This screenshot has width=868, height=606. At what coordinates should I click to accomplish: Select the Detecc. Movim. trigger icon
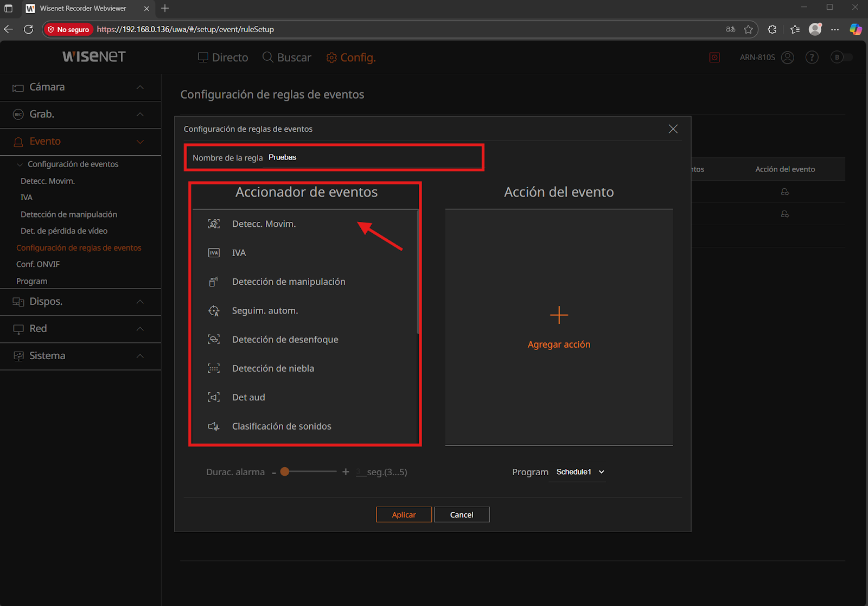(214, 224)
